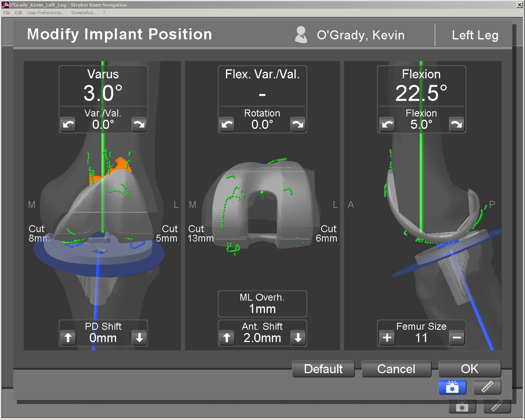
Task: Increase Flexion with right curved arrow
Action: (x=457, y=124)
